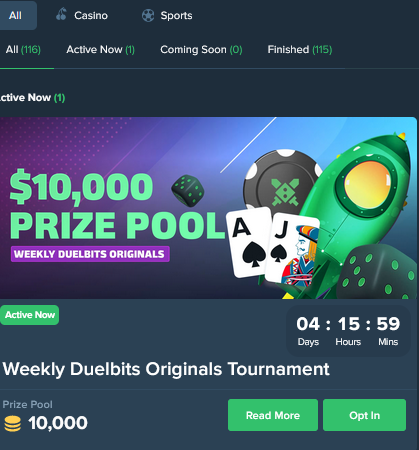This screenshot has height=450, width=419.
Task: Click the gold coins prize pool icon
Action: point(13,423)
